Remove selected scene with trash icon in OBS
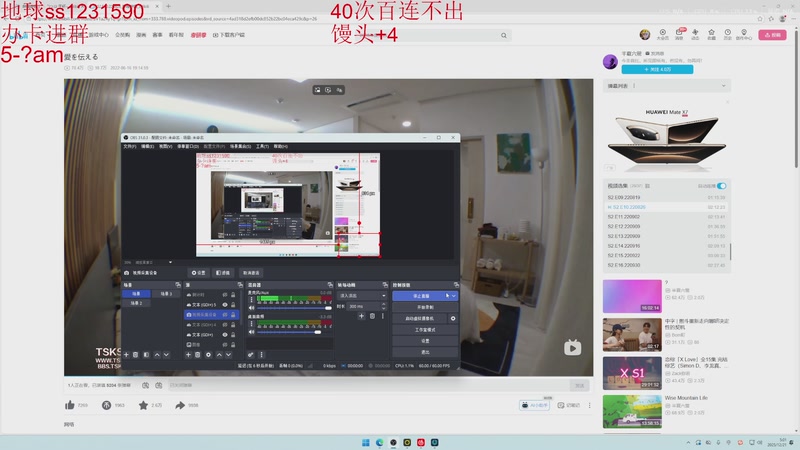 (x=136, y=355)
